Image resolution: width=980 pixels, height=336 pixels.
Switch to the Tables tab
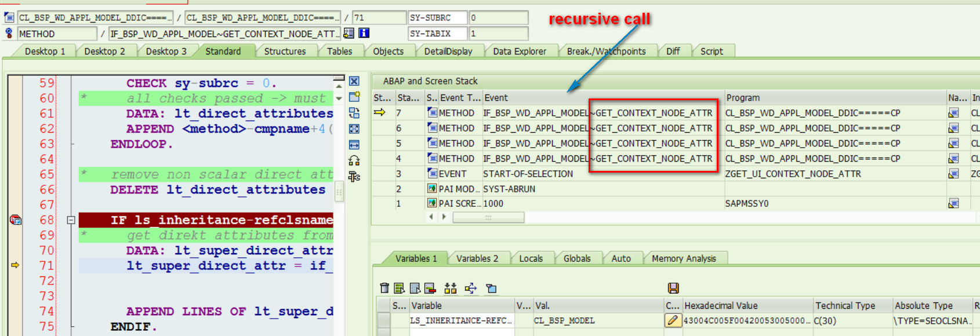(x=339, y=51)
